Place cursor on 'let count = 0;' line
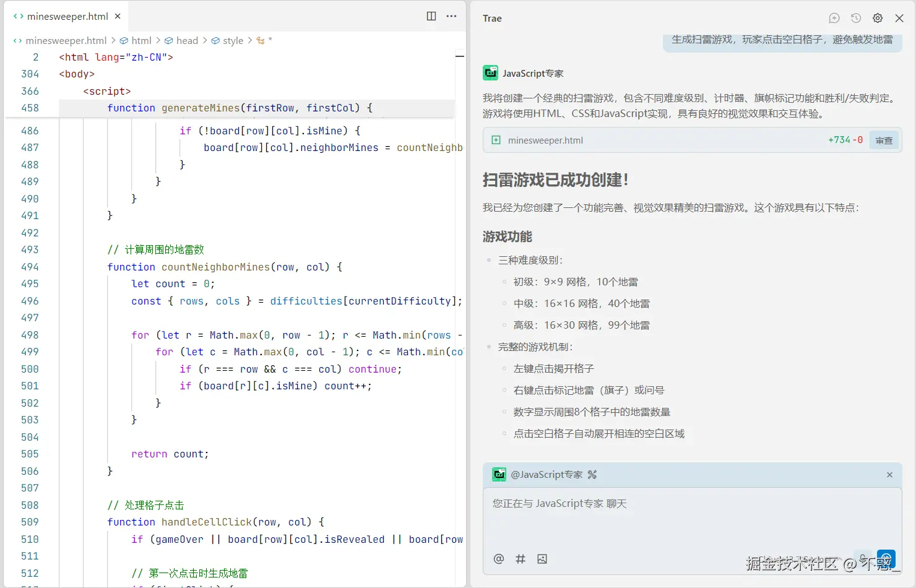This screenshot has height=588, width=916. (173, 283)
